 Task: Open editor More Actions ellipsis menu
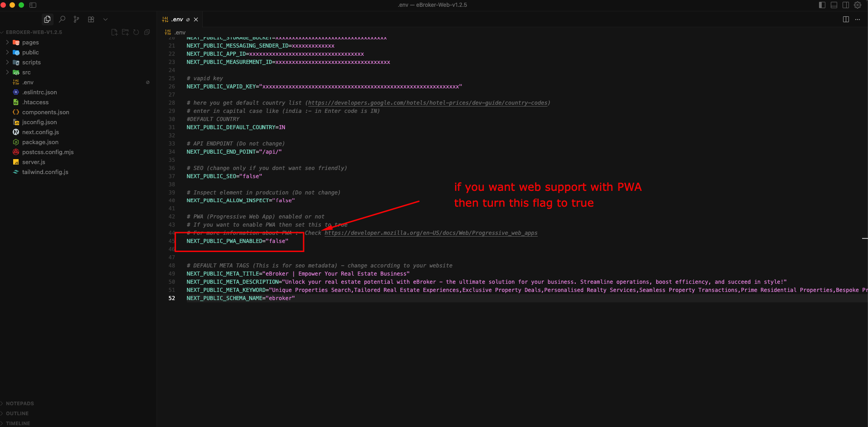tap(858, 19)
